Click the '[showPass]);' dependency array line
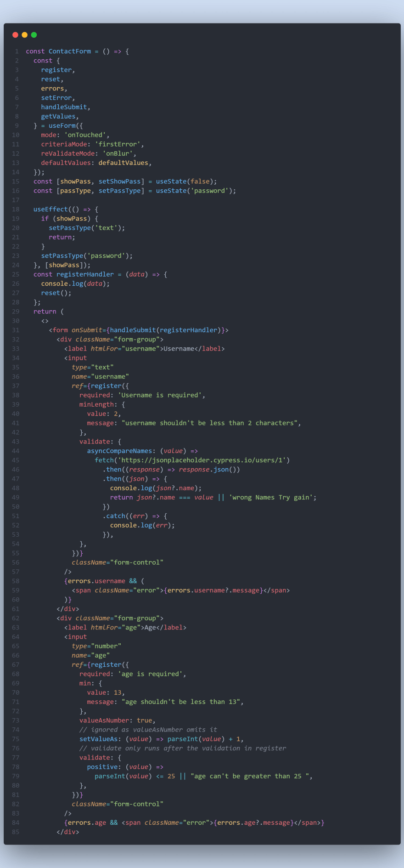Viewport: 404px width, 868px height. 68,265
